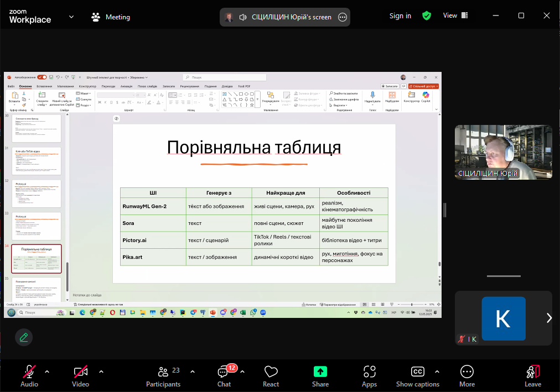This screenshot has height=392, width=560.
Task: Unmute microphone with the Audio icon
Action: click(29, 372)
